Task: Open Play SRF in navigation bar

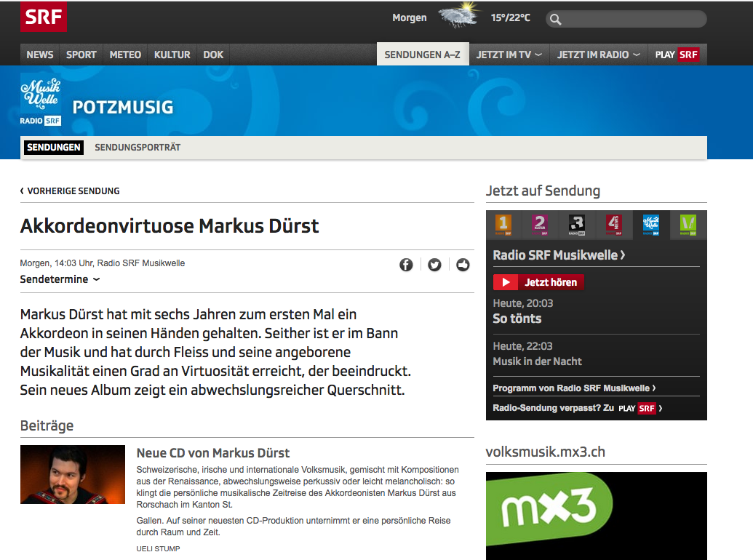Action: 677,55
